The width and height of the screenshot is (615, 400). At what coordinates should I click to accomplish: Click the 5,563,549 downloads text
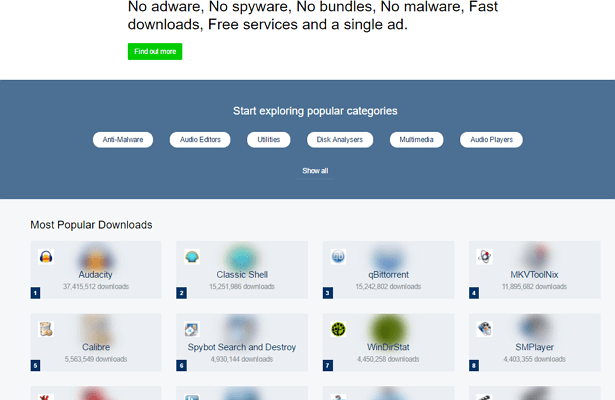[96, 359]
